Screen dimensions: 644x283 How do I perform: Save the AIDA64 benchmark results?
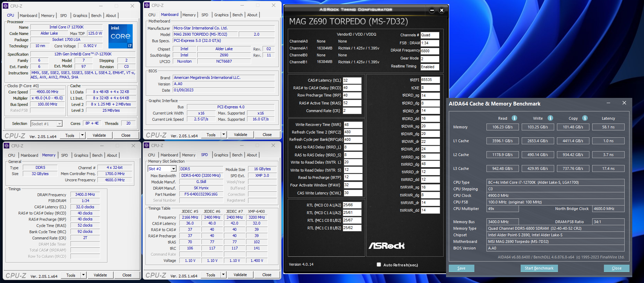pyautogui.click(x=461, y=268)
